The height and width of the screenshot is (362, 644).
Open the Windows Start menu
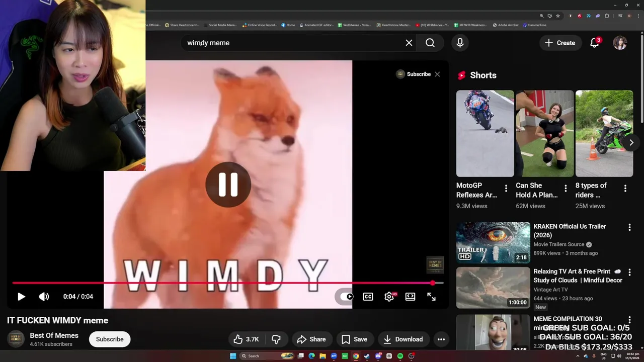(x=233, y=356)
